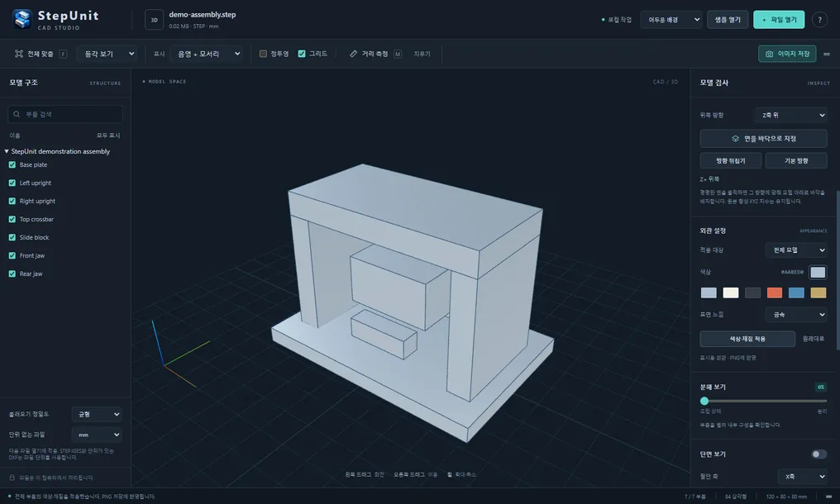
Task: Open the mm unit dropdown
Action: coord(97,435)
